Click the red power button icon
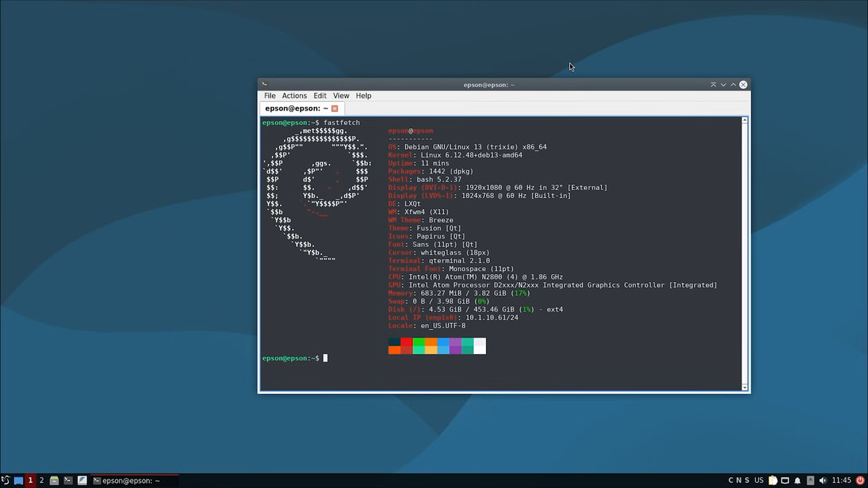Image resolution: width=868 pixels, height=488 pixels. (x=860, y=480)
